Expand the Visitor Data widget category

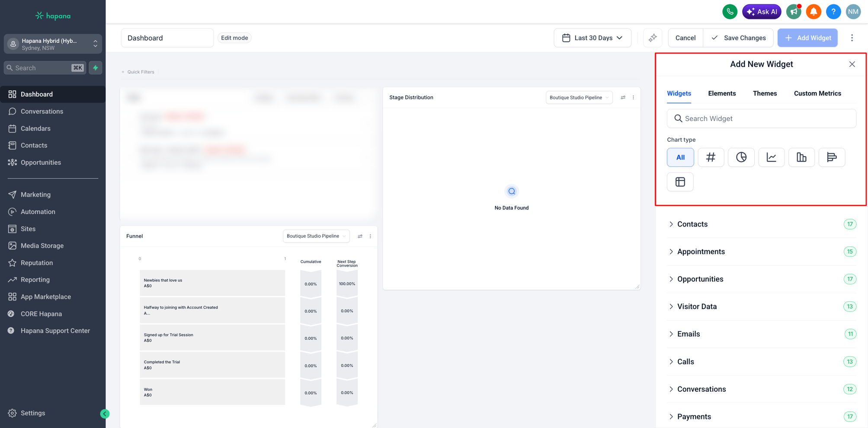point(762,307)
